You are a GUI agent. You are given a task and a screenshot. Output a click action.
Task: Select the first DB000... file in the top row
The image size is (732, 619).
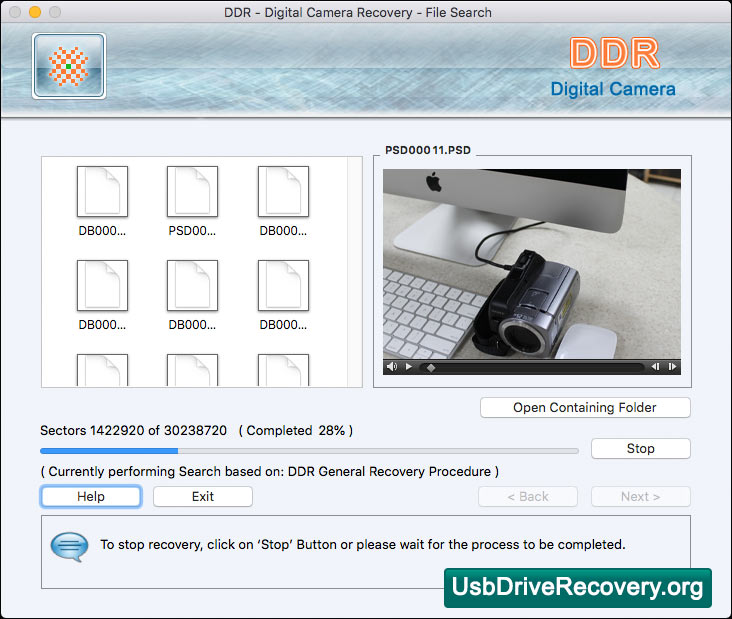pos(102,191)
